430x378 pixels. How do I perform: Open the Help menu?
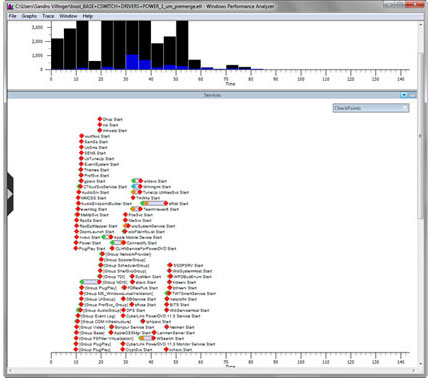click(88, 16)
